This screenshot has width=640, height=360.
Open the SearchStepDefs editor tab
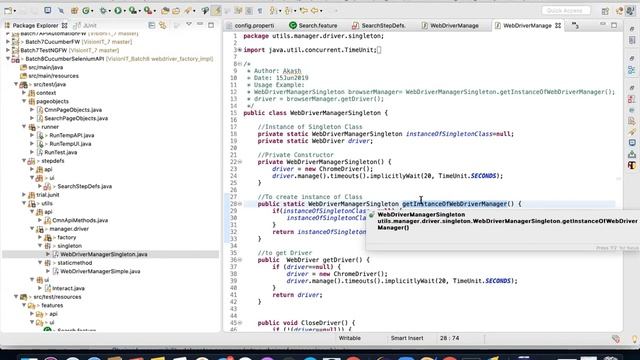[x=378, y=25]
